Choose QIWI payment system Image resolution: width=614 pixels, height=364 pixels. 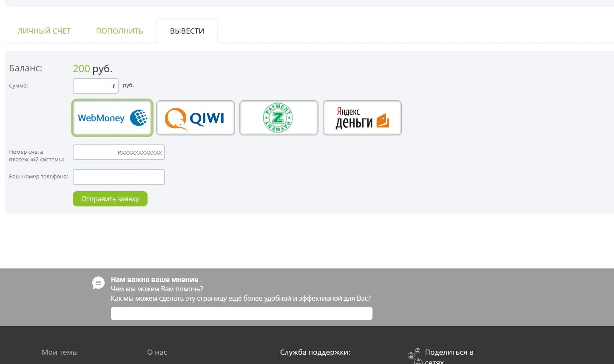click(x=196, y=118)
